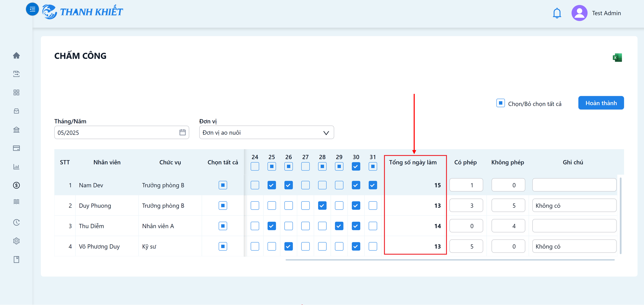This screenshot has height=305, width=644.
Task: Toggle the day 25 column header checkbox
Action: click(x=272, y=167)
